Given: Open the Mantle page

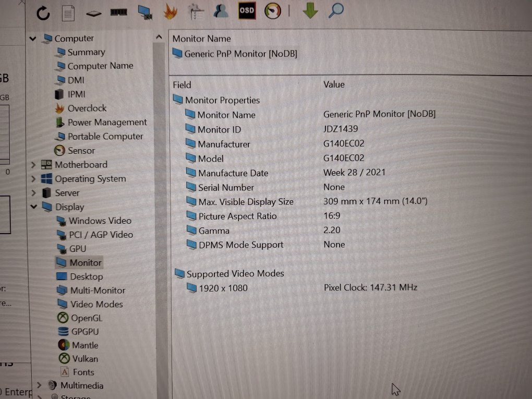Looking at the screenshot, I should coord(78,345).
